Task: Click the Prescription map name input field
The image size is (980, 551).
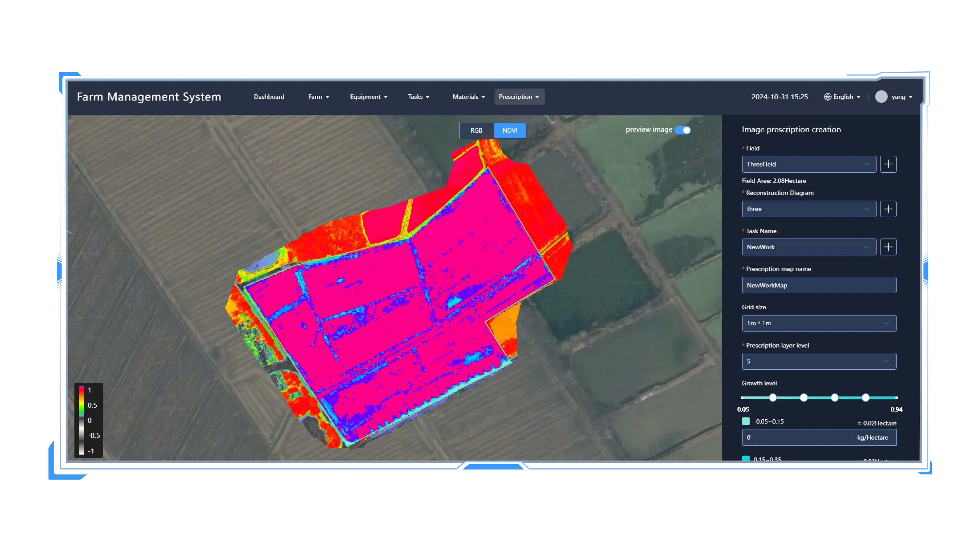Action: click(819, 285)
